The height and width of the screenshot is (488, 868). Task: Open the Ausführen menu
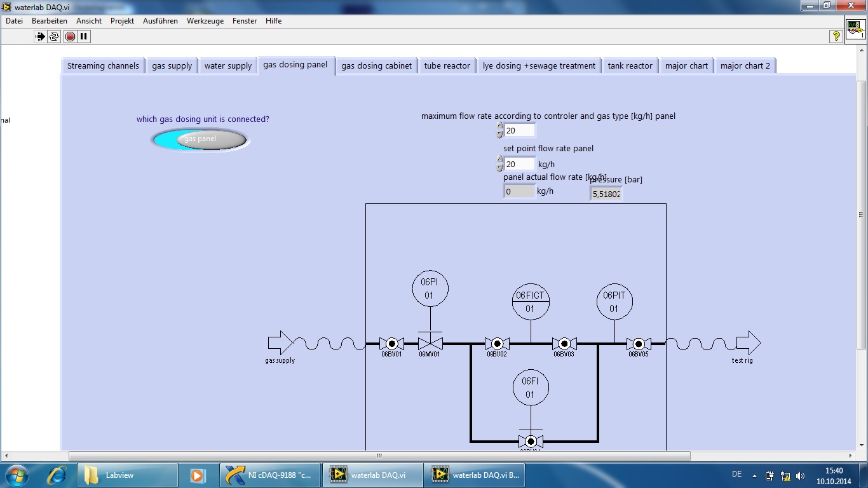pyautogui.click(x=160, y=21)
